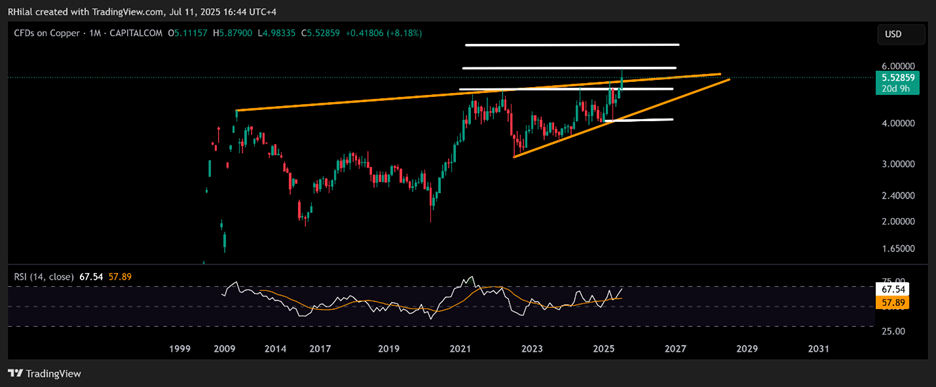
Task: Click the 2027 year label on time axis
Action: (675, 348)
